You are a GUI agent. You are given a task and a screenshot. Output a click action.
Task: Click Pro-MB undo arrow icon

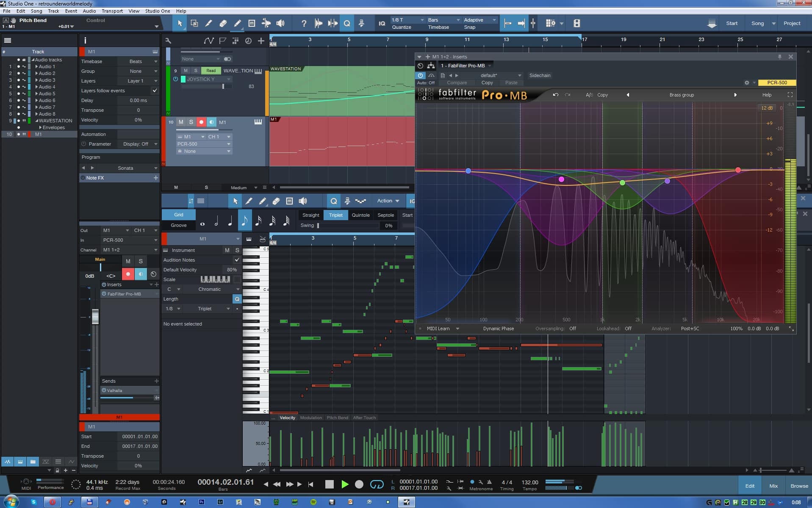click(555, 95)
